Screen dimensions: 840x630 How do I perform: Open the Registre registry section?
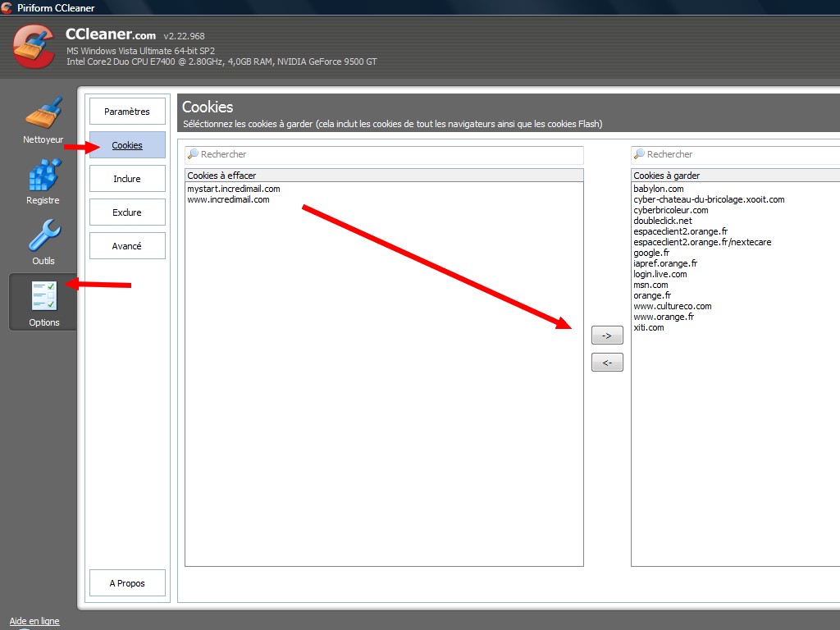(x=43, y=181)
